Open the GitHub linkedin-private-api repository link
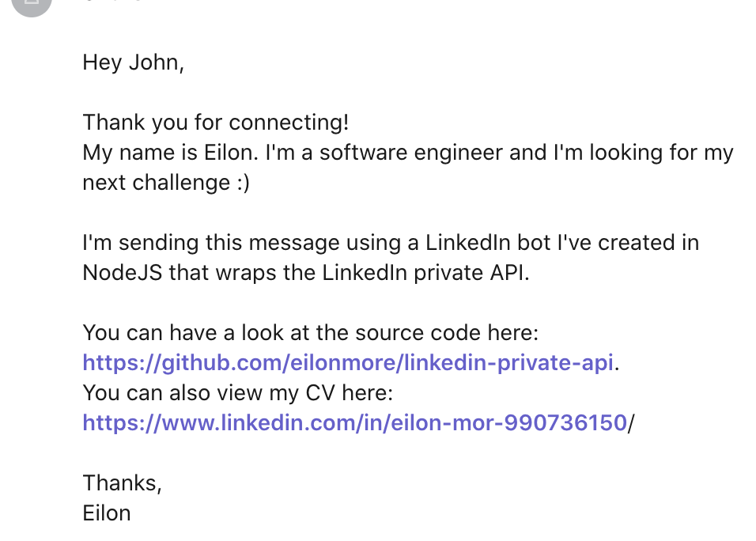This screenshot has height=541, width=756. pyautogui.click(x=348, y=362)
